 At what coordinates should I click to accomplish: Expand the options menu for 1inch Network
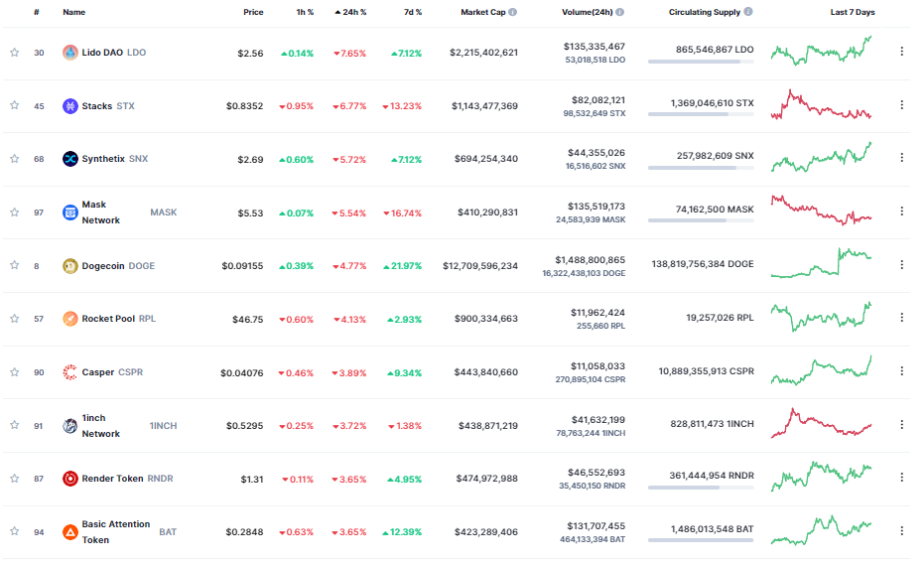pyautogui.click(x=901, y=424)
